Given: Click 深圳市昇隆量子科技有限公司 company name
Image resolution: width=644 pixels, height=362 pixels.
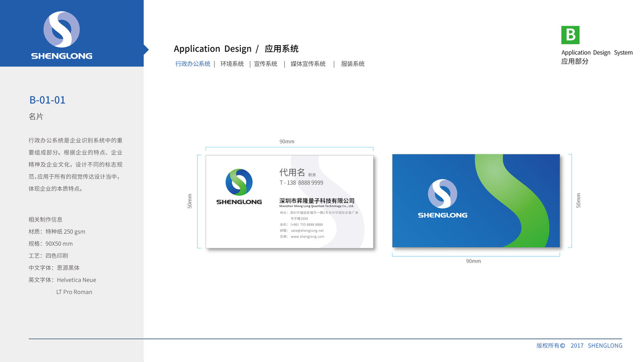Looking at the screenshot, I should pos(317,201).
